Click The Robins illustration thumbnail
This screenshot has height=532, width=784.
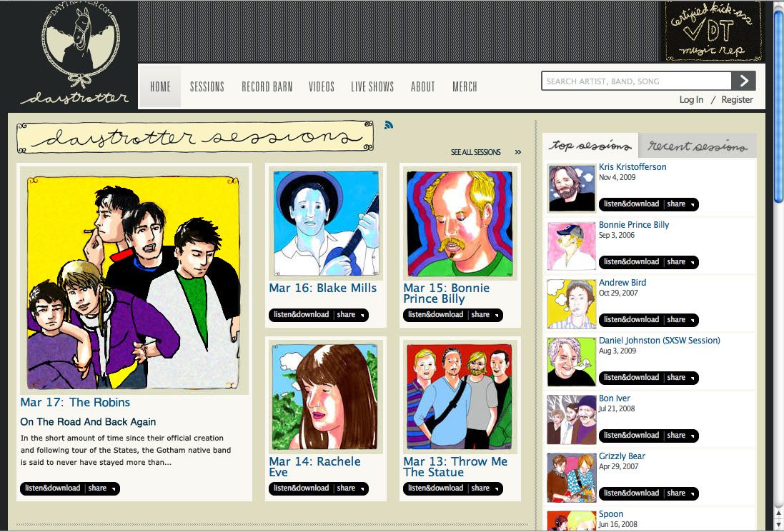click(134, 282)
